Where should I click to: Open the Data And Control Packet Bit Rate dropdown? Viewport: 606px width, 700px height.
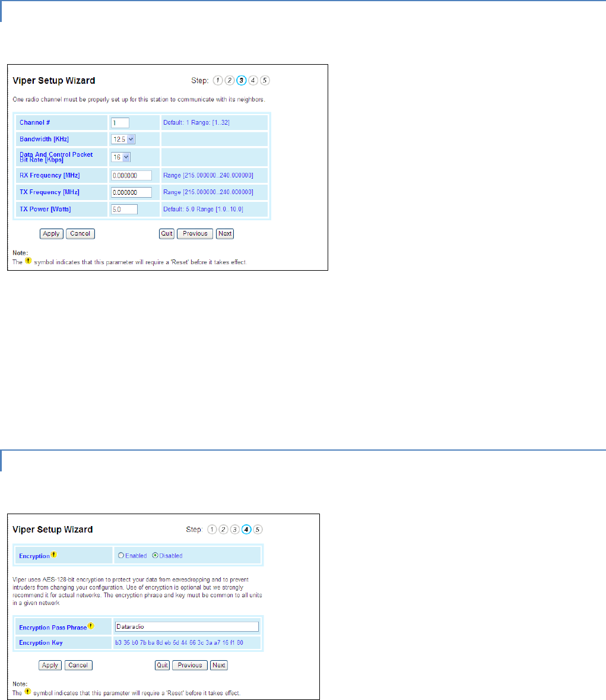coord(121,157)
